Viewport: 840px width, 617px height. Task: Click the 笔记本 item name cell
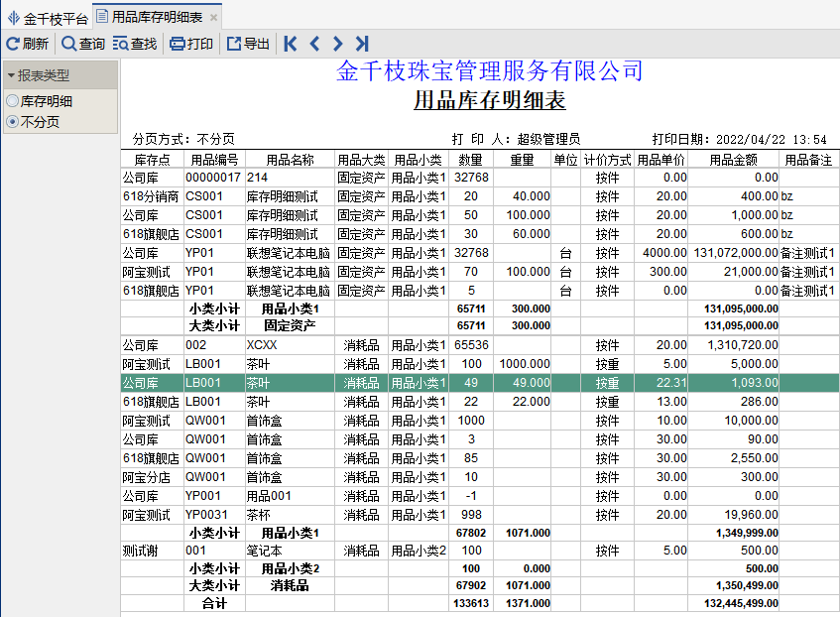tap(290, 551)
